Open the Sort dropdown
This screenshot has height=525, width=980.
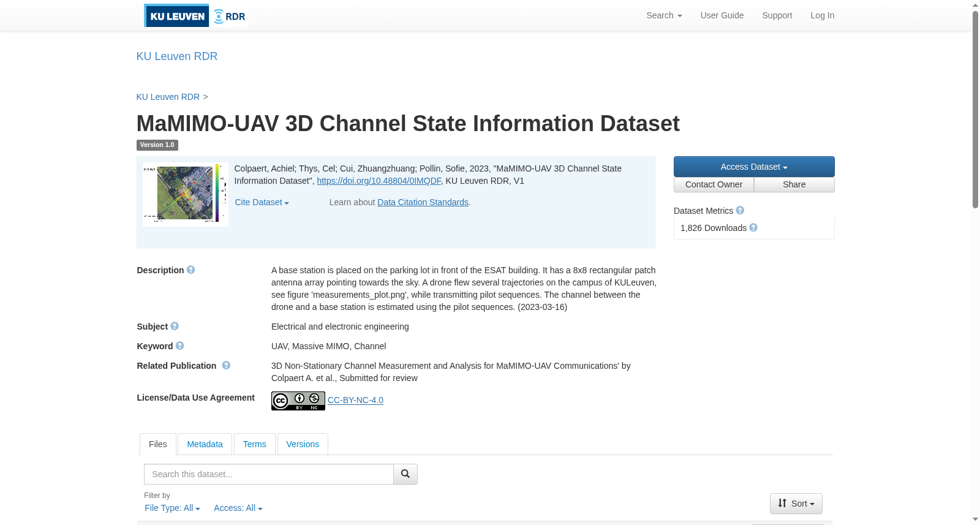click(796, 504)
